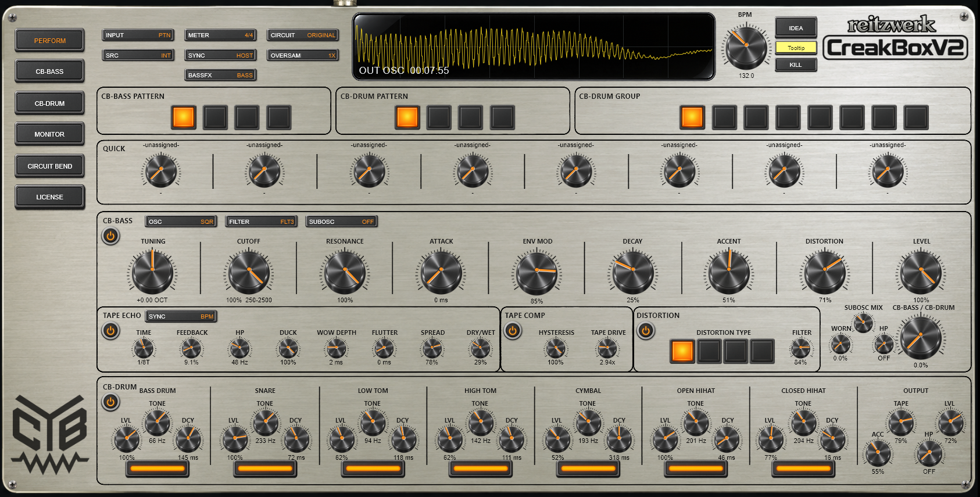The width and height of the screenshot is (980, 497).
Task: Click the WOW DEPTH knob
Action: pyautogui.click(x=336, y=349)
